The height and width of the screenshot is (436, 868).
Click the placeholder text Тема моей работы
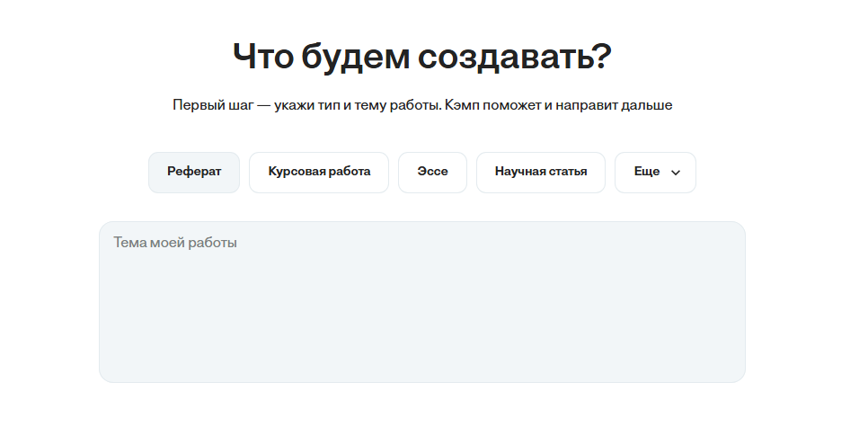(x=175, y=243)
